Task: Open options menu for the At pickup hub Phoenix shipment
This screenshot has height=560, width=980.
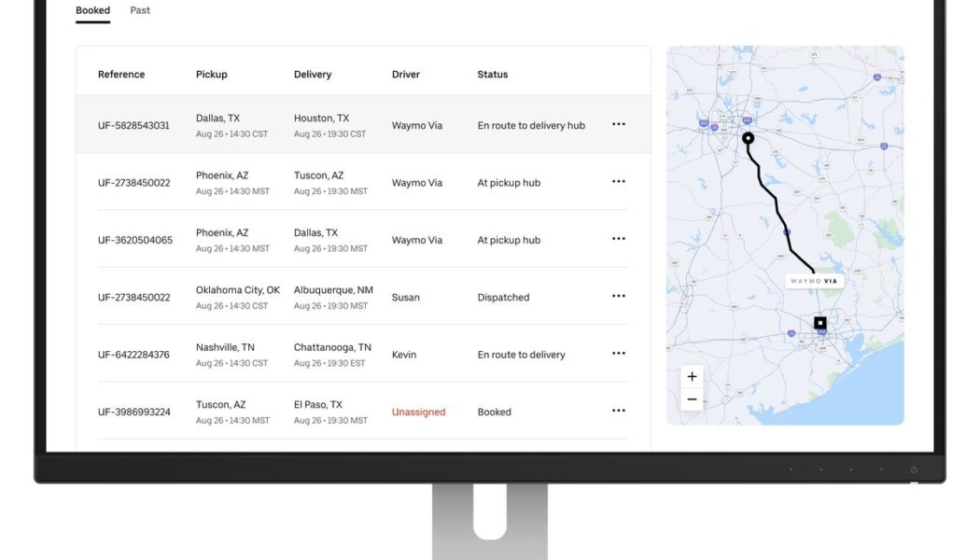Action: point(618,182)
